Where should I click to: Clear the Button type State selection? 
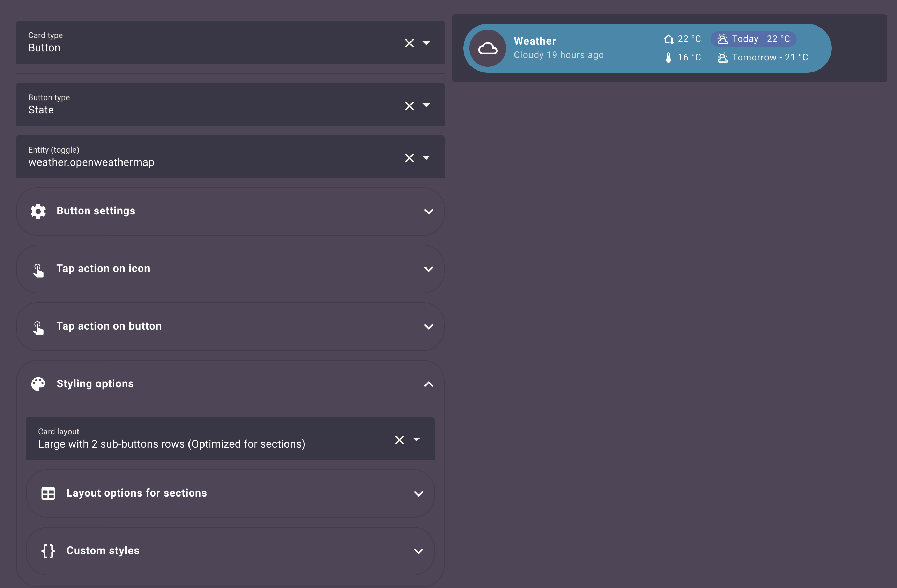point(409,105)
